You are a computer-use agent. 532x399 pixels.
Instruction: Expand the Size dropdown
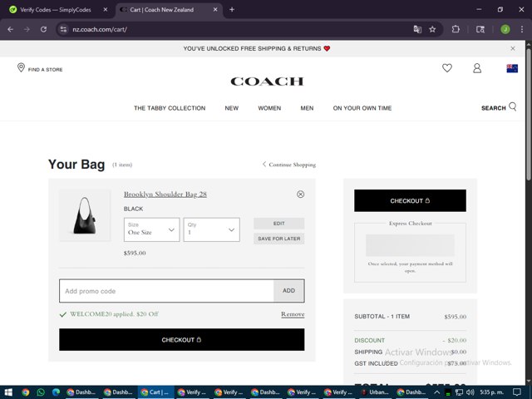click(x=151, y=229)
